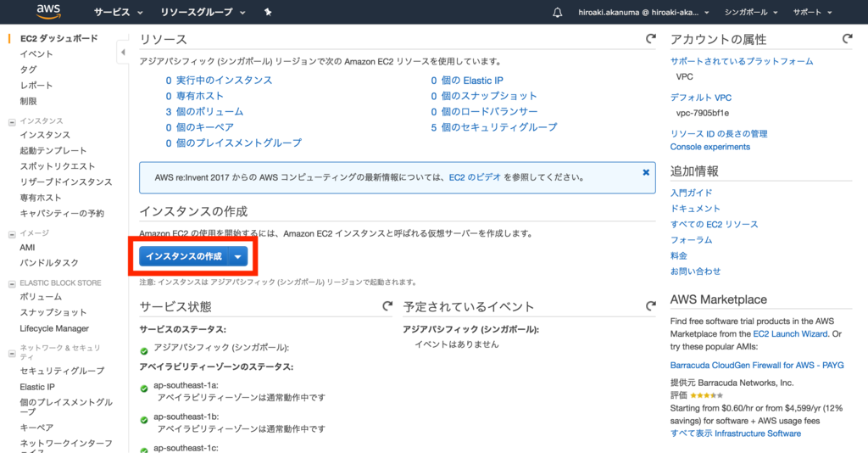Viewport: 868px width, 453px height.
Task: Click the 0 個のスナップショット link
Action: tap(484, 96)
